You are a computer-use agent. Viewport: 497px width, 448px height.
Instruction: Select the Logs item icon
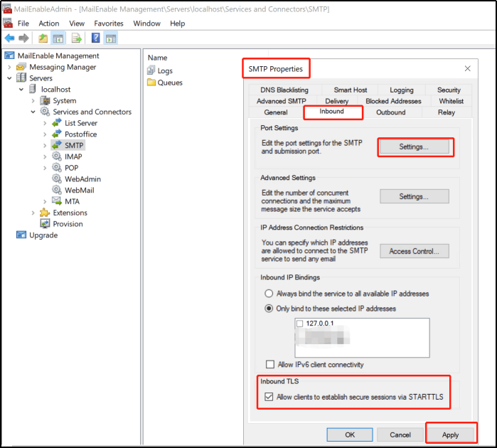pos(151,70)
